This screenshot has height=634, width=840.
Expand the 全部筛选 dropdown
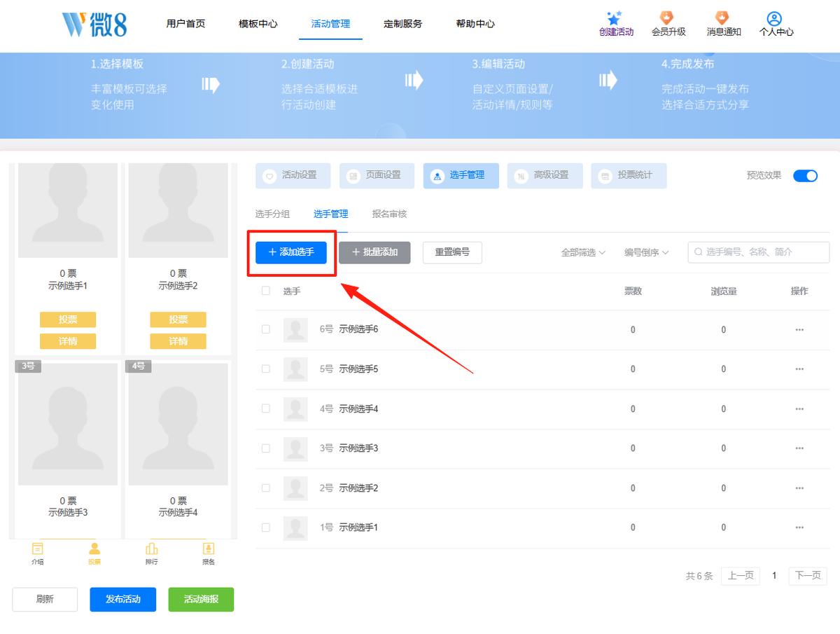click(583, 252)
